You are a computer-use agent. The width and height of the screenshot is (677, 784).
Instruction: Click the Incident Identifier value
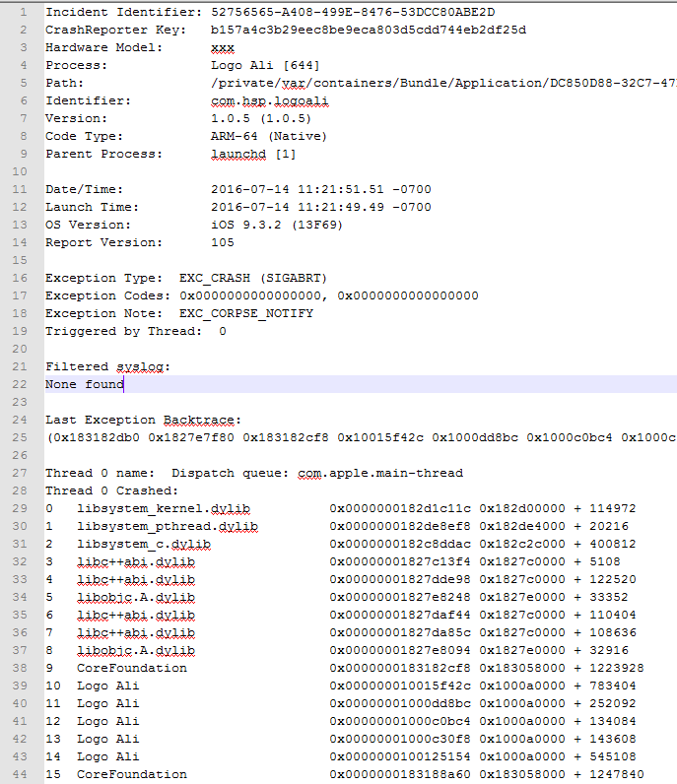(x=353, y=12)
